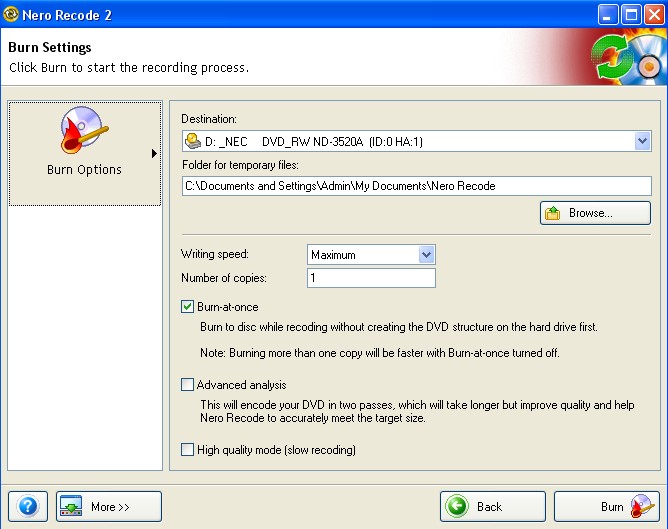This screenshot has width=668, height=529.
Task: Open the Writing speed dropdown
Action: point(426,255)
